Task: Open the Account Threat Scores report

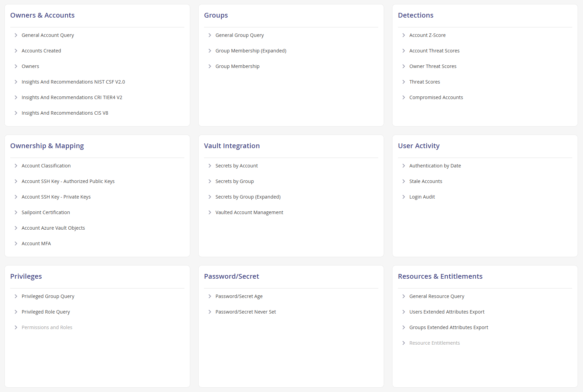Action: click(x=434, y=51)
